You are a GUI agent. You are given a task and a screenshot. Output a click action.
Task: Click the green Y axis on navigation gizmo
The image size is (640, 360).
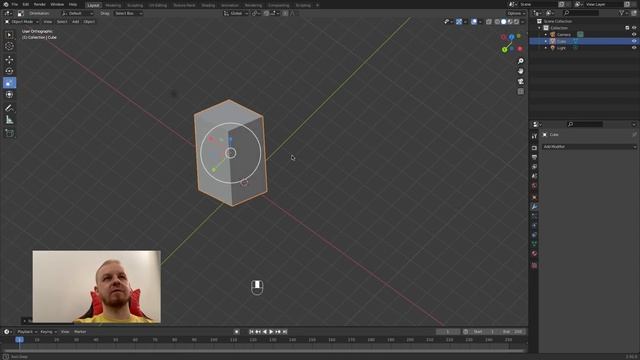point(505,50)
